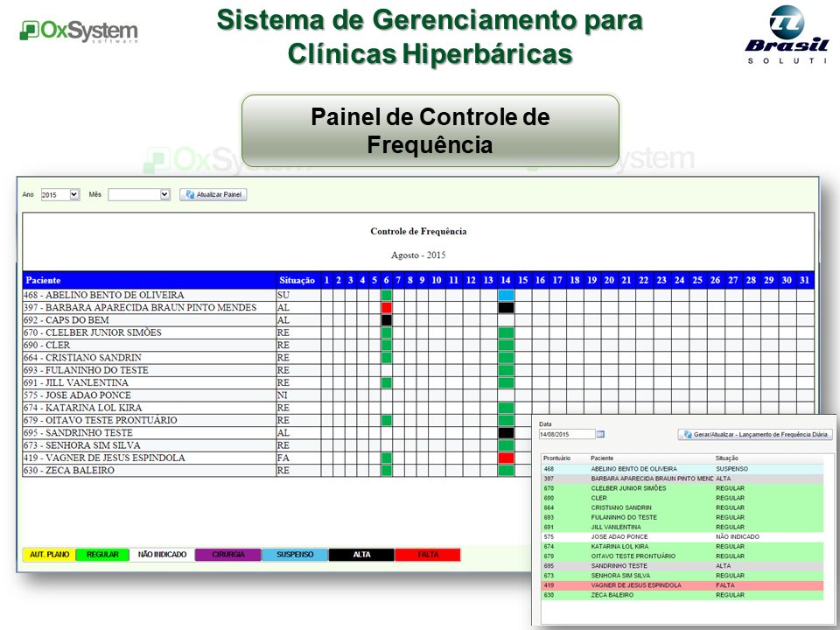The height and width of the screenshot is (630, 840).
Task: Click the black ALTA legend swatch
Action: (361, 555)
